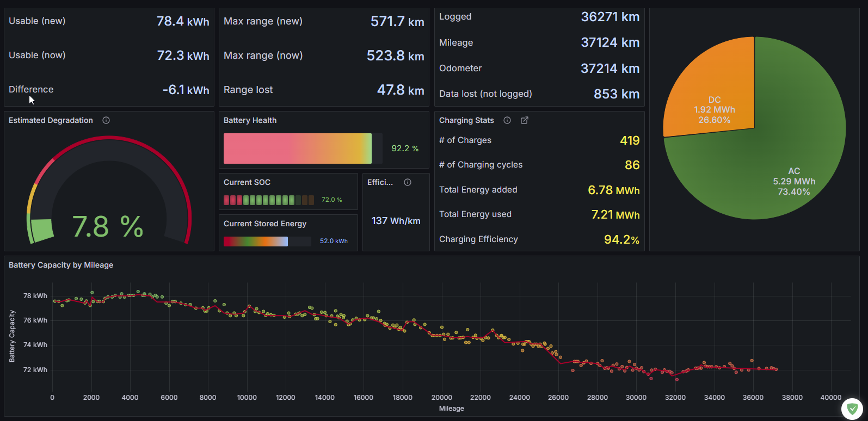Click the Current Stored Energy bar gauge

point(256,241)
